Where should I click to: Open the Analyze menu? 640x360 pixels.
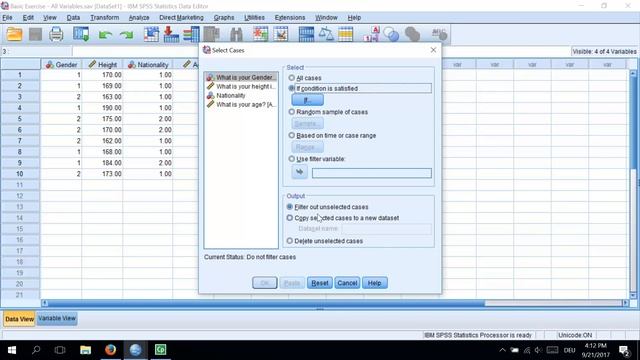click(139, 18)
